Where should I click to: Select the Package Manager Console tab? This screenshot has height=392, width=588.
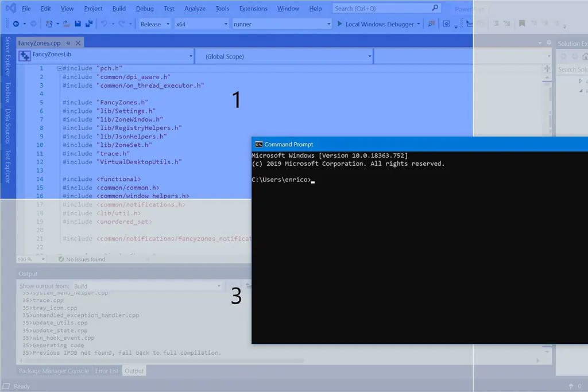[53, 371]
